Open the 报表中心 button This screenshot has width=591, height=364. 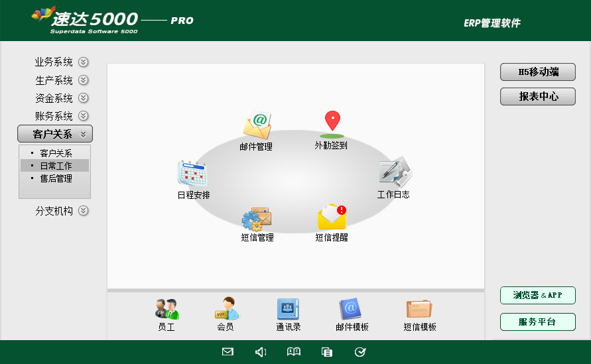coord(538,96)
